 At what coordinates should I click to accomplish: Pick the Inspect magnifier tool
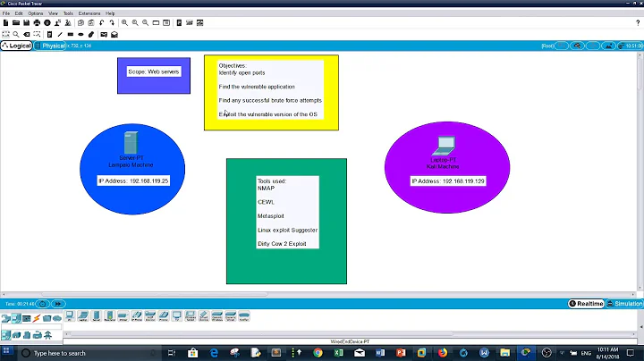point(16,35)
